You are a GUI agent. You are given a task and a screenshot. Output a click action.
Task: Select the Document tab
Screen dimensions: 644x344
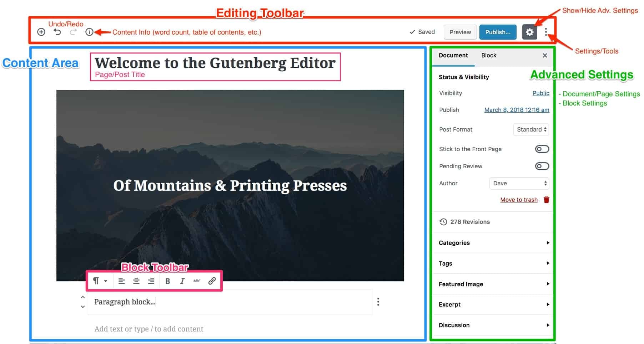453,55
